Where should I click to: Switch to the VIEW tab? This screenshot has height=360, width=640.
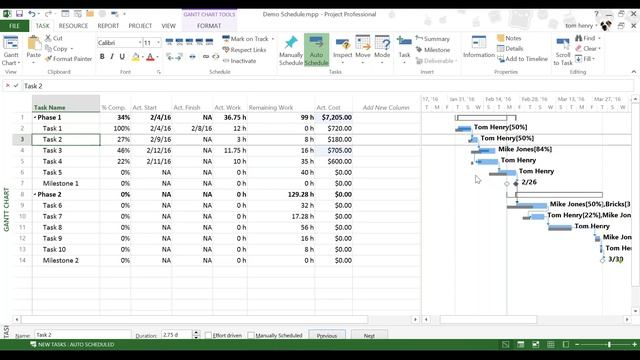(x=169, y=26)
